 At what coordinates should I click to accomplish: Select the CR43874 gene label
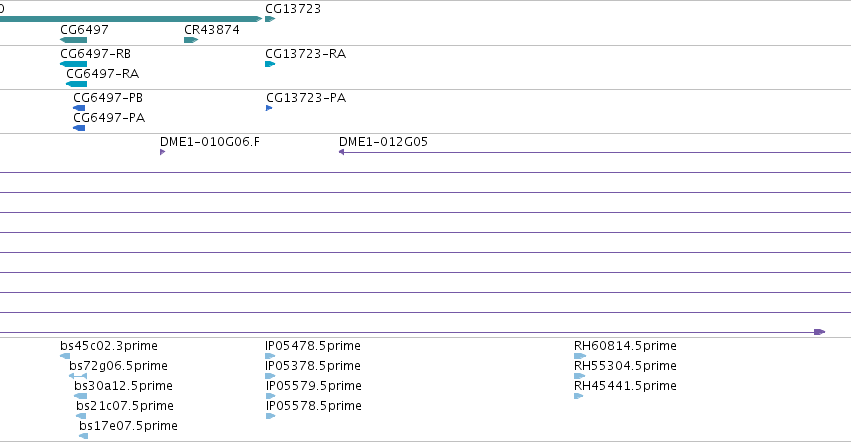tap(212, 29)
